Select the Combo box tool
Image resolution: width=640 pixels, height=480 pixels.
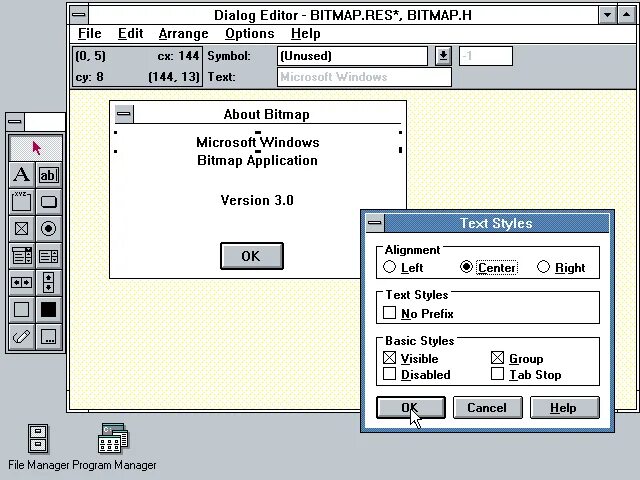22,256
